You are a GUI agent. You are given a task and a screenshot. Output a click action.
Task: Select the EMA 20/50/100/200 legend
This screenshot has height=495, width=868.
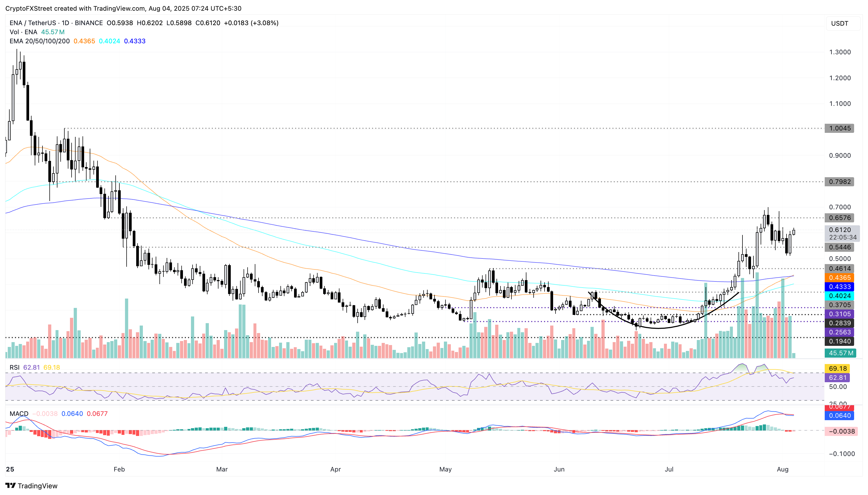click(40, 41)
